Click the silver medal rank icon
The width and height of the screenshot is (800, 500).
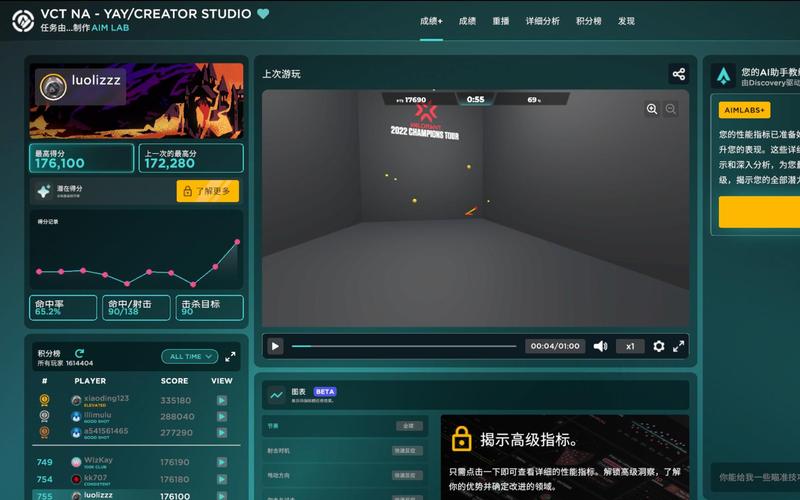(44, 416)
